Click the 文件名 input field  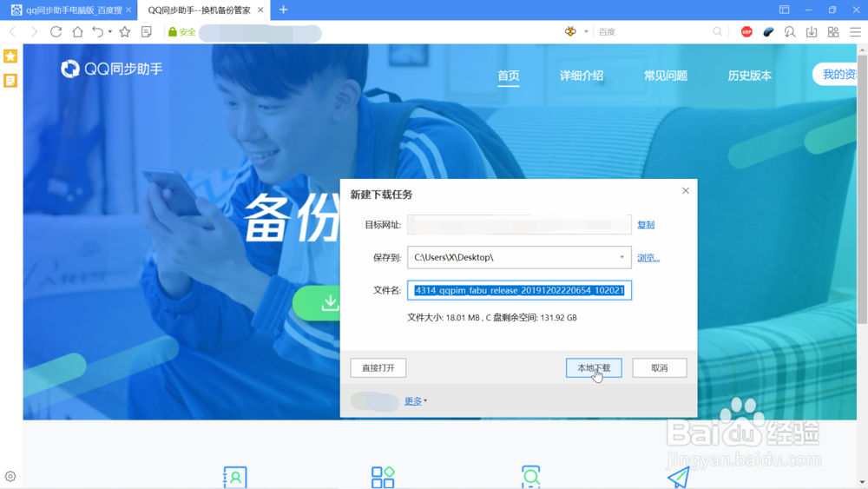(x=519, y=290)
